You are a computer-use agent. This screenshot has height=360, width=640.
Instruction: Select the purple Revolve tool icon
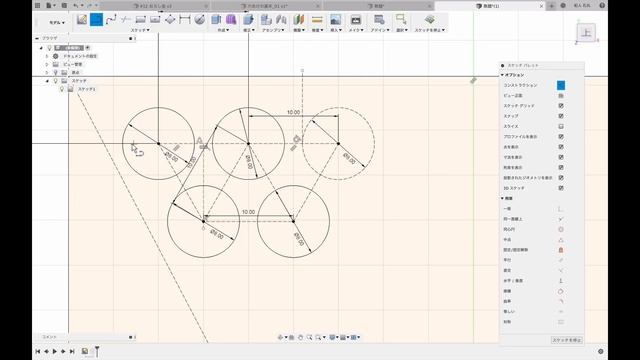231,19
